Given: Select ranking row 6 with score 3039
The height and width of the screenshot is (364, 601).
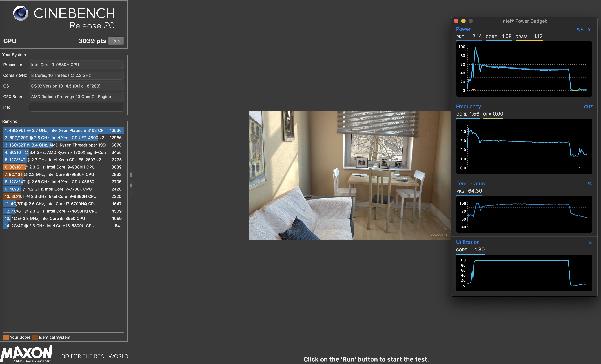Looking at the screenshot, I should pyautogui.click(x=63, y=167).
